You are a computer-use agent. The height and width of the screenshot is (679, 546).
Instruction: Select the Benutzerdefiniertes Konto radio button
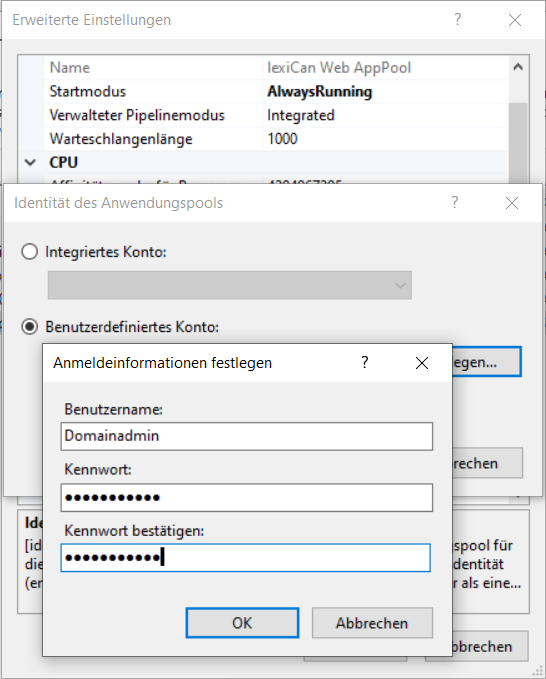(29, 327)
